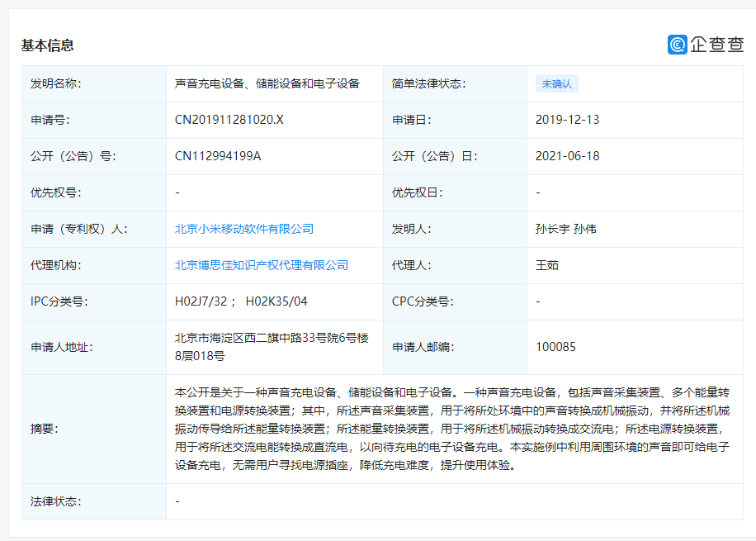
Task: Open the 北京博思佳知识产权代理有限公司 agency link
Action: (x=262, y=265)
